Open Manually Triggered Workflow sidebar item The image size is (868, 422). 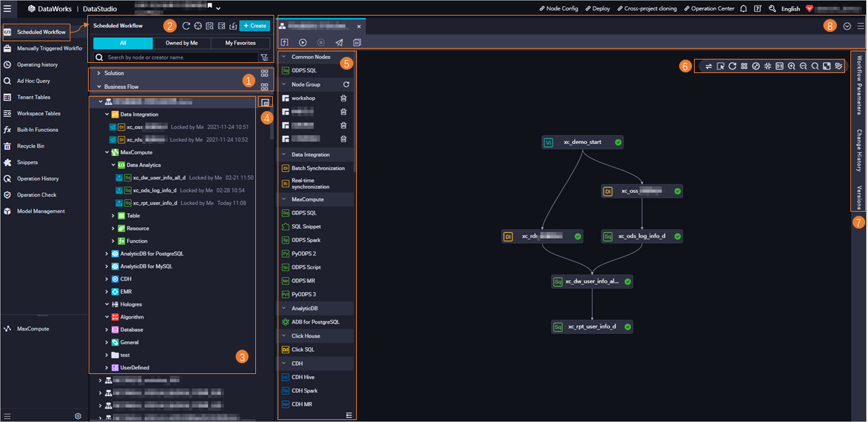44,49
